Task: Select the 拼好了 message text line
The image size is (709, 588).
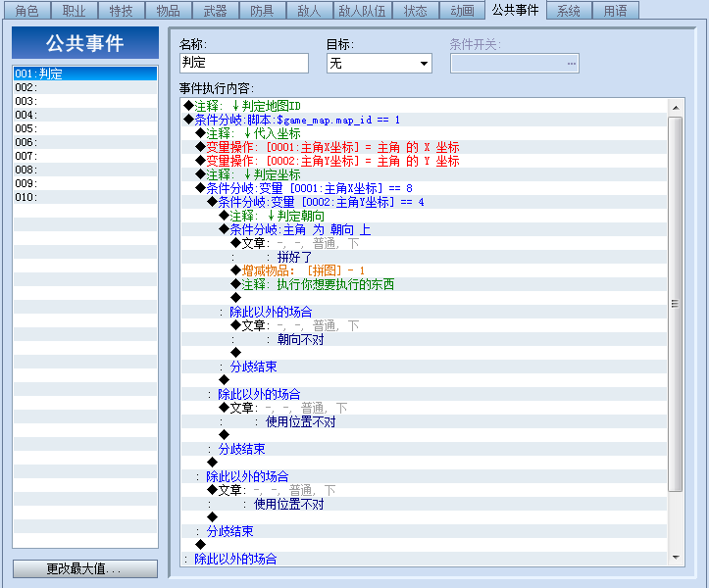Action: click(x=425, y=257)
